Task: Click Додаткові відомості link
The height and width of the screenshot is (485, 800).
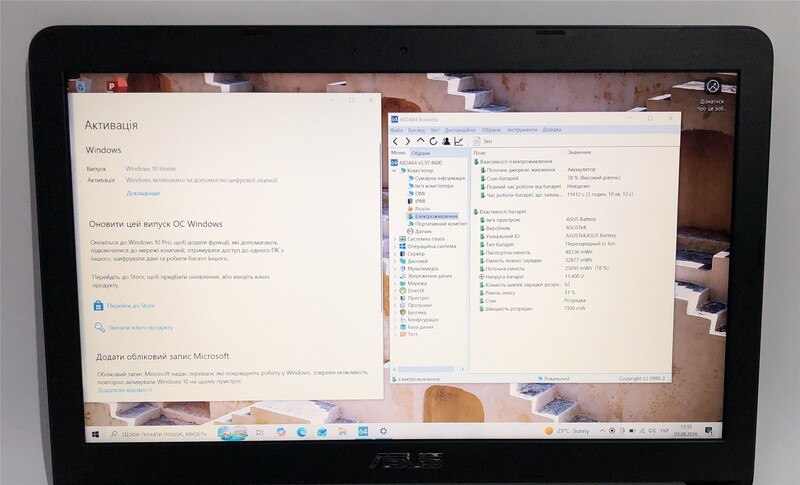Action: pos(124,390)
